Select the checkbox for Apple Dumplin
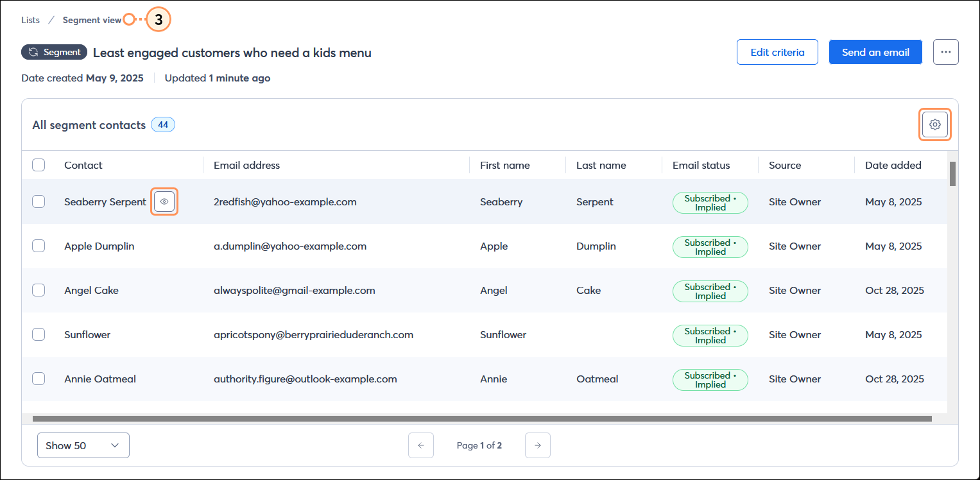 coord(39,246)
